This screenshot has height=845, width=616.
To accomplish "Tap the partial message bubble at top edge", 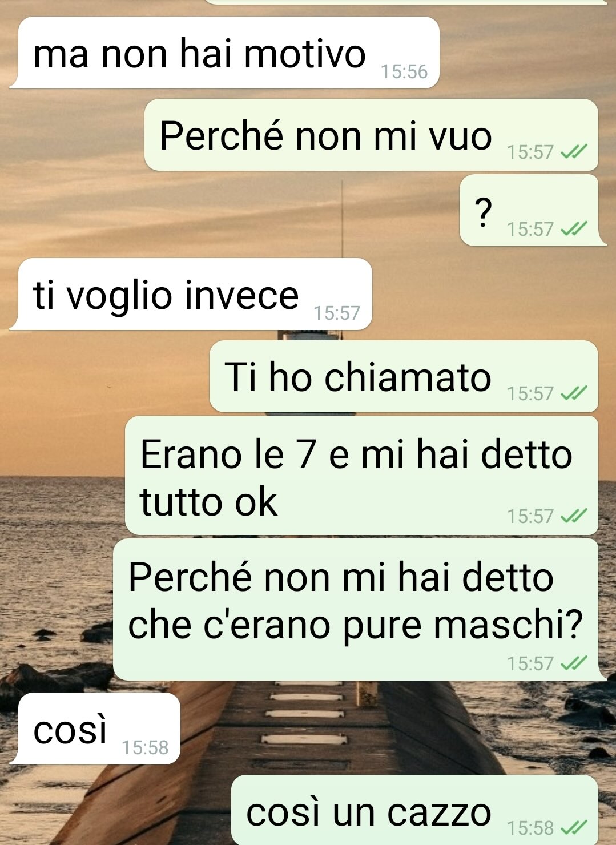I will pos(405,2).
